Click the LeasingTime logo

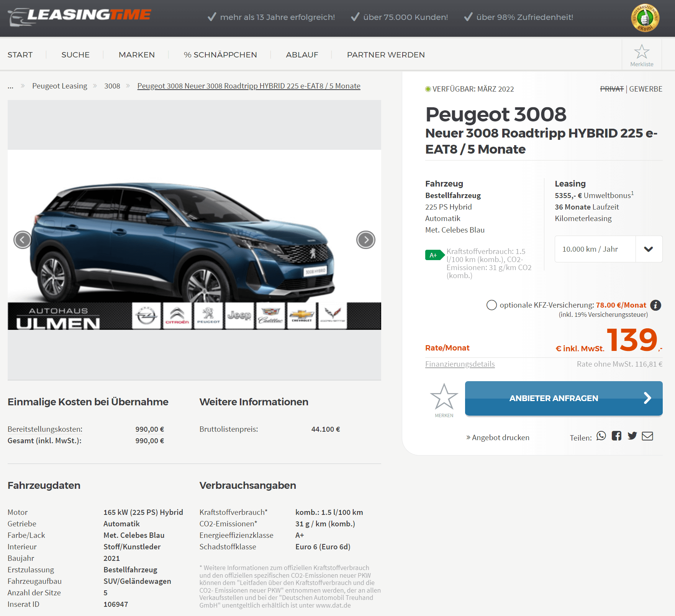point(79,17)
